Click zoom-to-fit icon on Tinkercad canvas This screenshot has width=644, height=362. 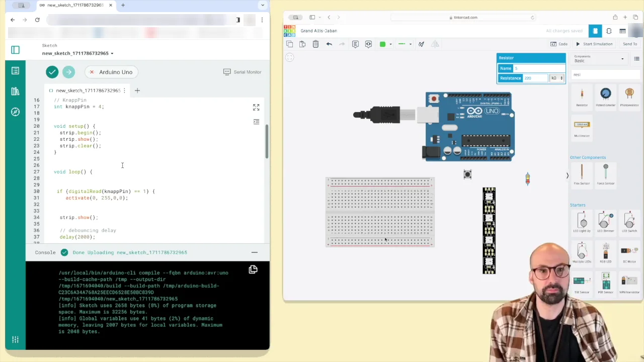click(290, 57)
